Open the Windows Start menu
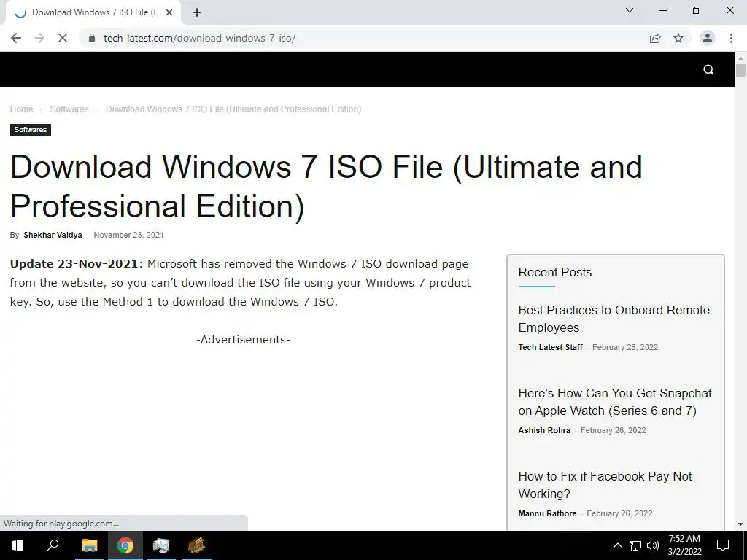This screenshot has width=747, height=560. point(18,545)
